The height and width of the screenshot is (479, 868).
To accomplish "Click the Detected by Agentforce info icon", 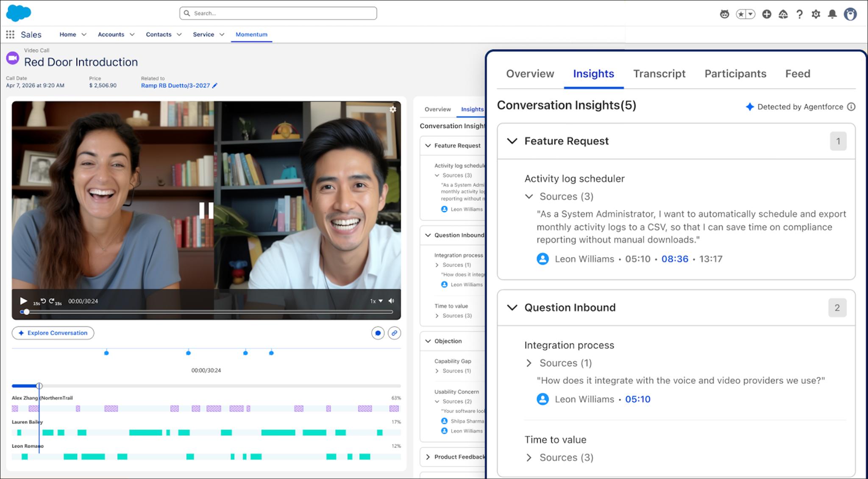I will coord(851,107).
